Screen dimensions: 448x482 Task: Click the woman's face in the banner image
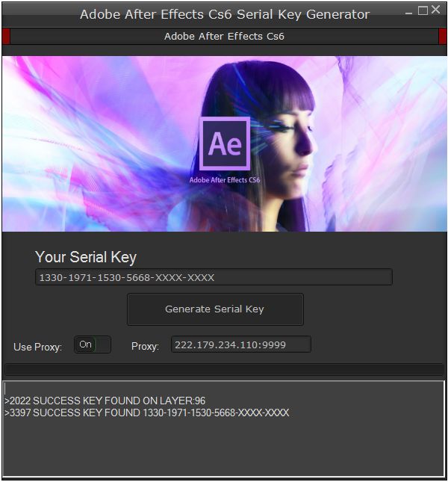click(x=295, y=144)
